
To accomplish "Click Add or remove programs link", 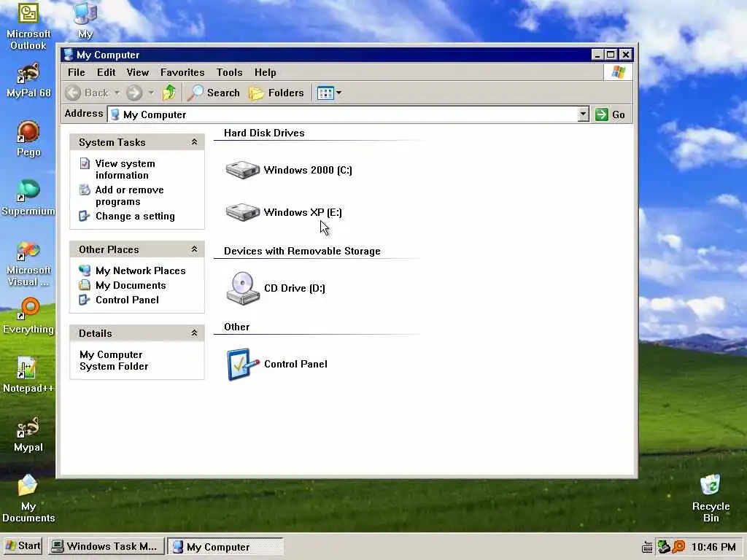I will [x=129, y=195].
